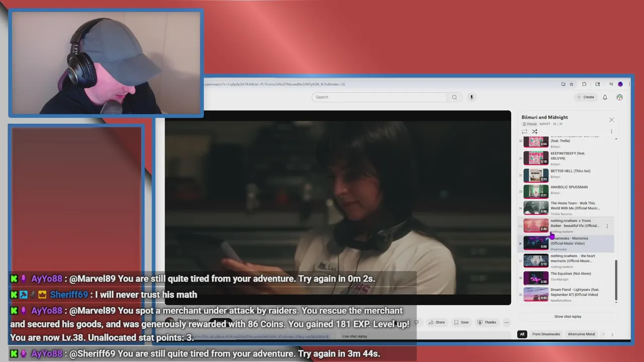Click the YouTube search field
The height and width of the screenshot is (362, 644).
tap(379, 97)
